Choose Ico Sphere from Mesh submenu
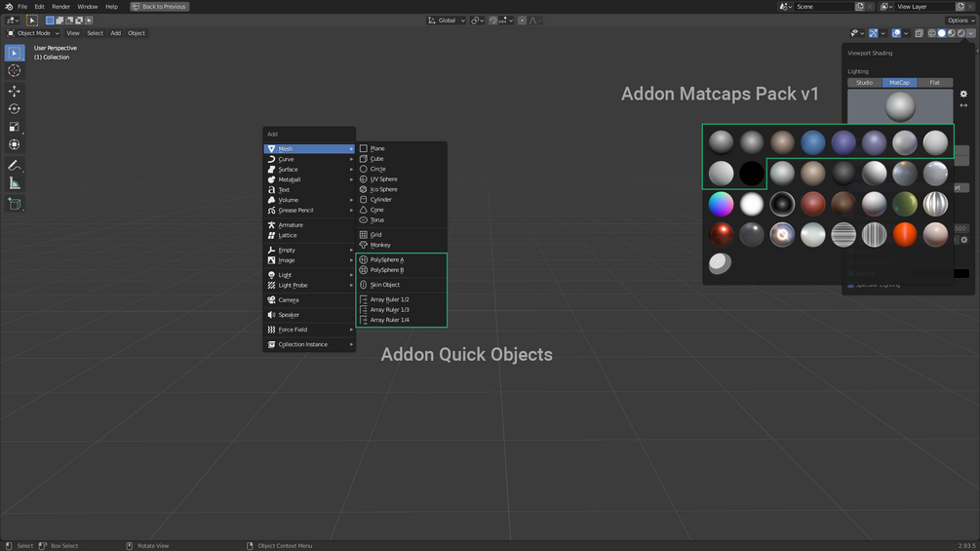The image size is (980, 551). click(x=401, y=189)
